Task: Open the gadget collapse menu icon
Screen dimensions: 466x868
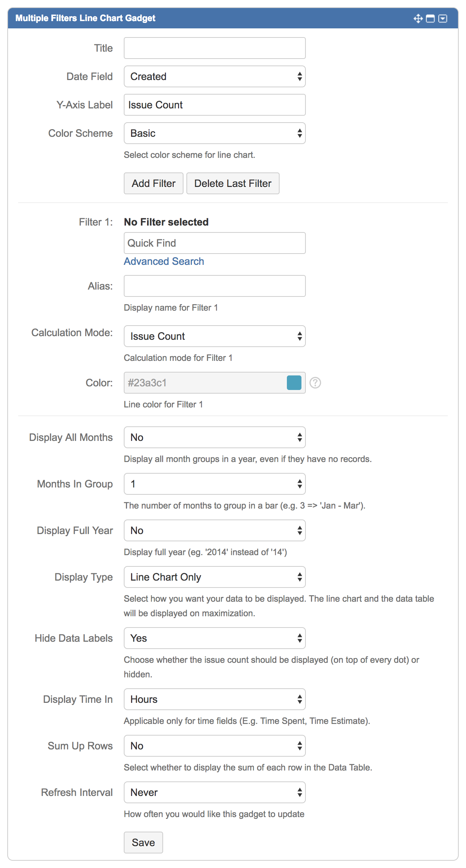Action: [x=442, y=18]
